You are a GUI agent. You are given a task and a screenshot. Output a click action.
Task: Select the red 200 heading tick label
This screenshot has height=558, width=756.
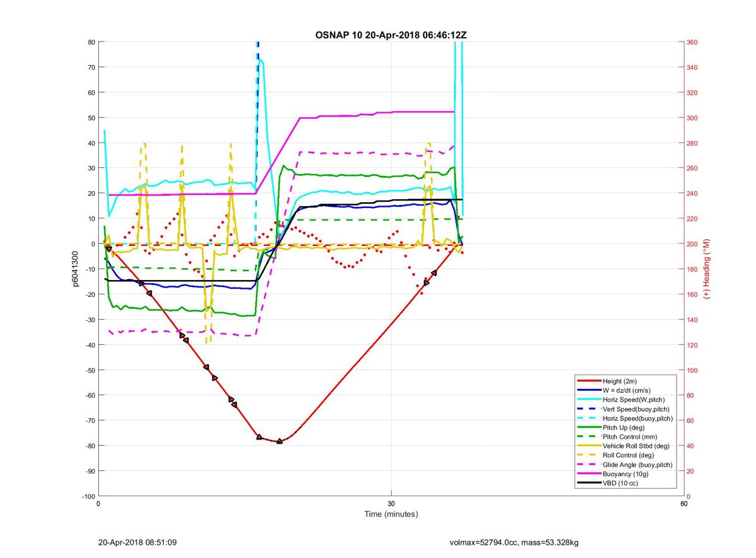tap(693, 244)
